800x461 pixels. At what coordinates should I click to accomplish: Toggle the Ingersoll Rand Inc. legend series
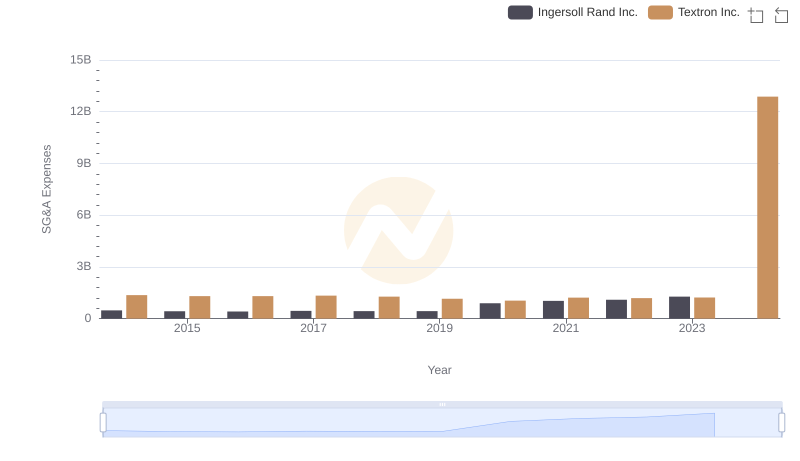point(573,12)
